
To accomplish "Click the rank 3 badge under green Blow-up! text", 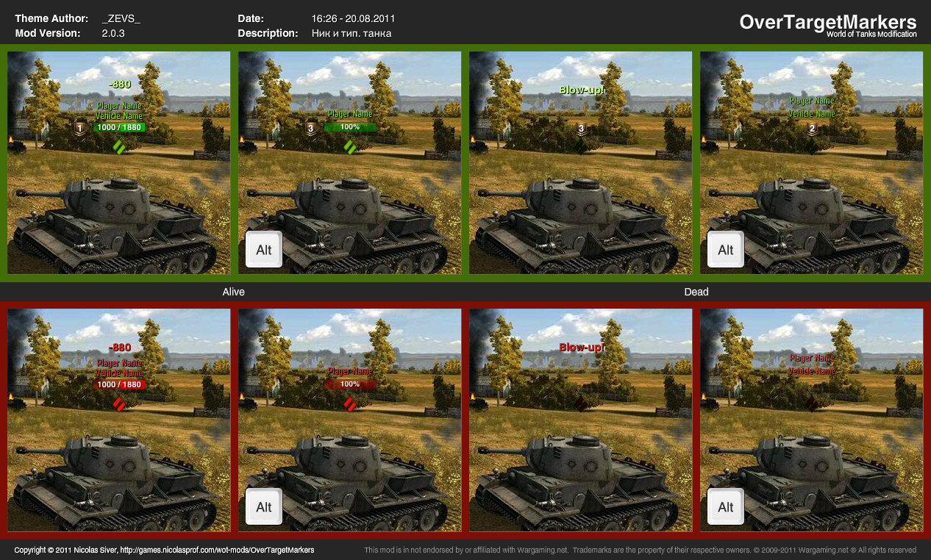I will point(581,129).
